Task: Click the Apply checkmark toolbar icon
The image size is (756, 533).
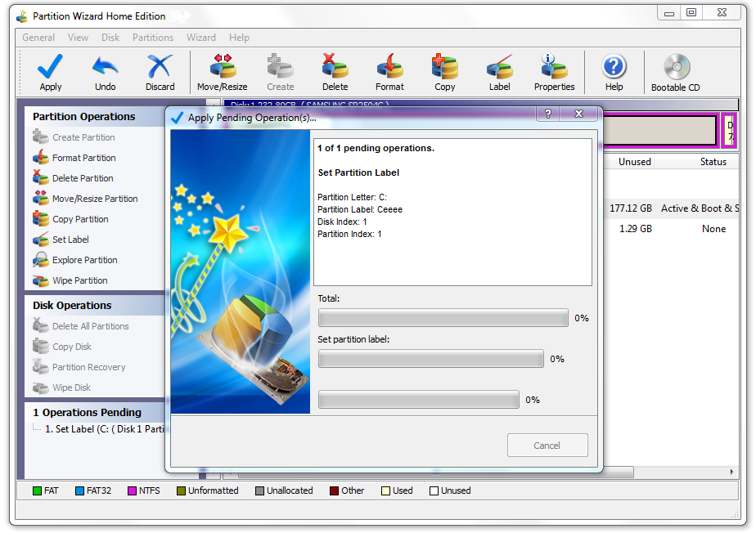Action: coord(50,66)
